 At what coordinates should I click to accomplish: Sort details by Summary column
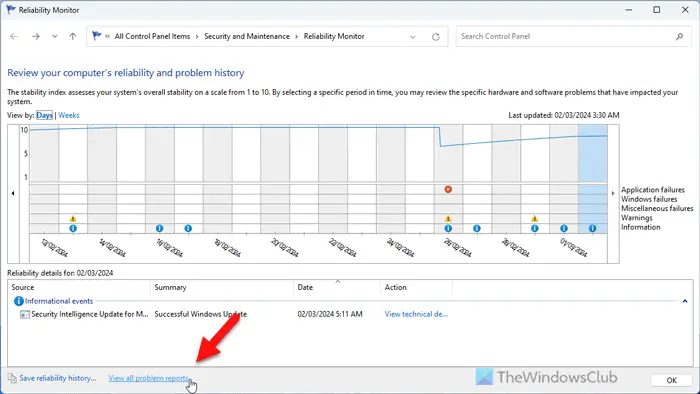tap(222, 287)
